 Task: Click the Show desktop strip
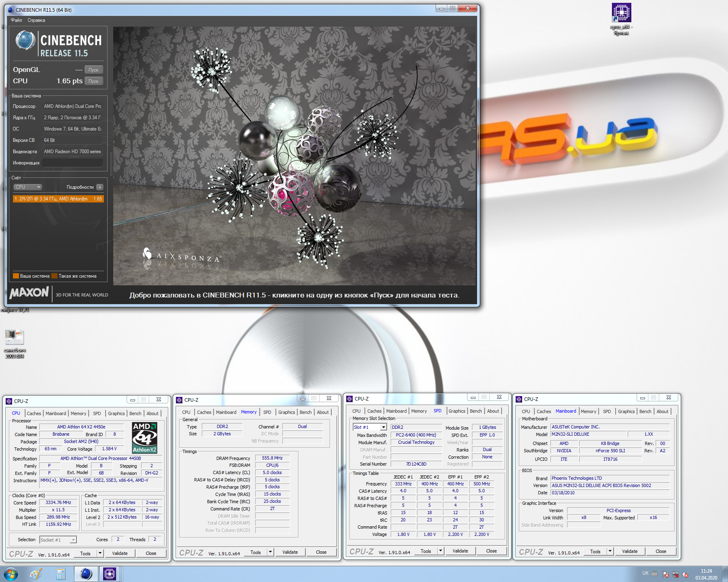click(x=725, y=574)
